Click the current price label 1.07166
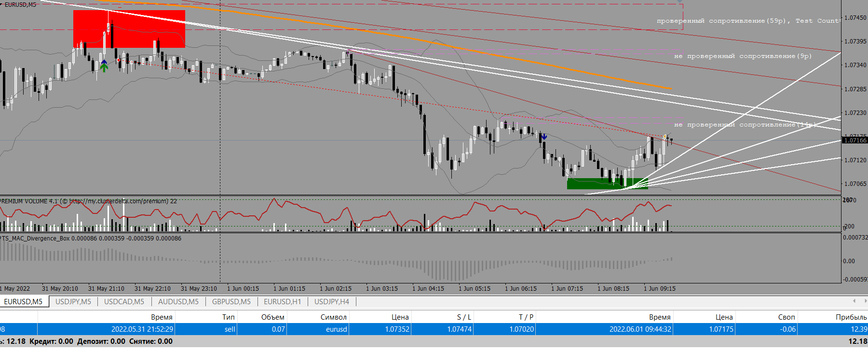Screen dimensions: 868x352 tap(854, 141)
